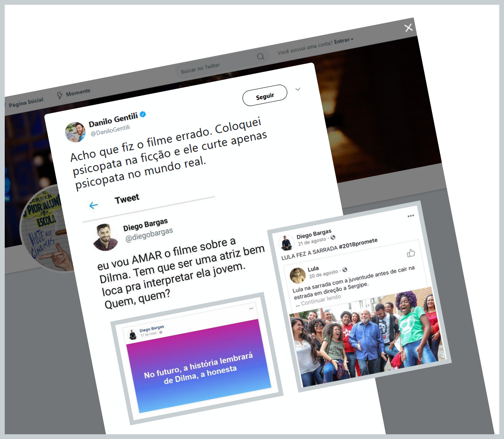Screen dimensions: 504x439
Task: Click the search magnifier icon
Action: tap(261, 56)
